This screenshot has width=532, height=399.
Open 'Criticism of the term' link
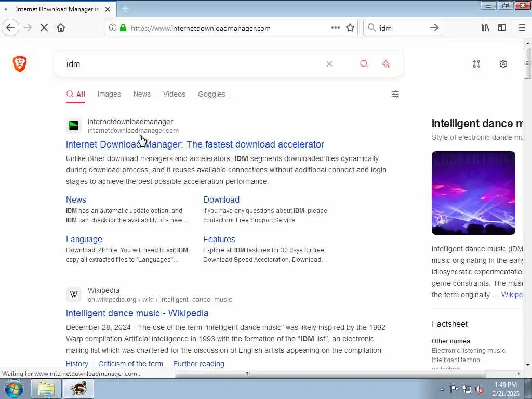tap(130, 364)
